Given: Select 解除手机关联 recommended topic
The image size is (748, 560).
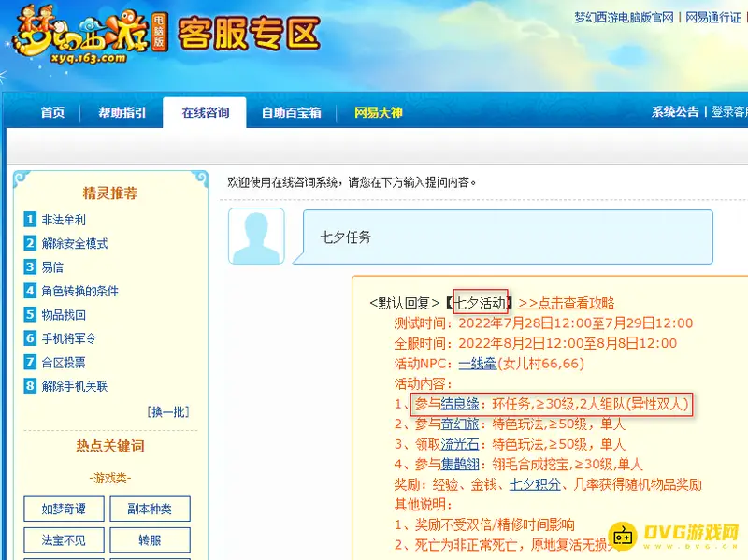Looking at the screenshot, I should pos(75,386).
